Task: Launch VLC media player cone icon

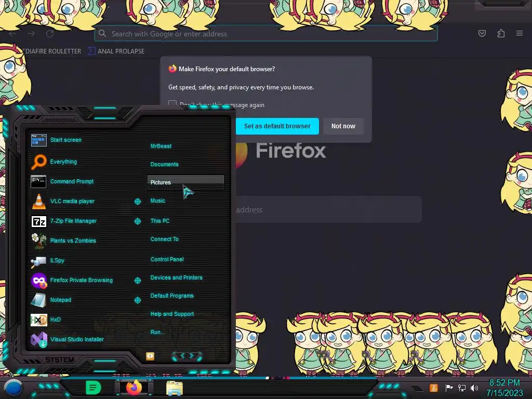Action: 38,201
